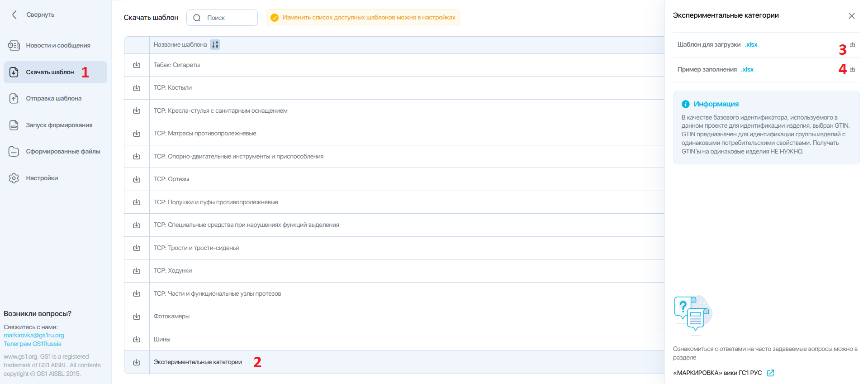Click the sort A-Z icon by Название шаблона

pyautogui.click(x=215, y=44)
